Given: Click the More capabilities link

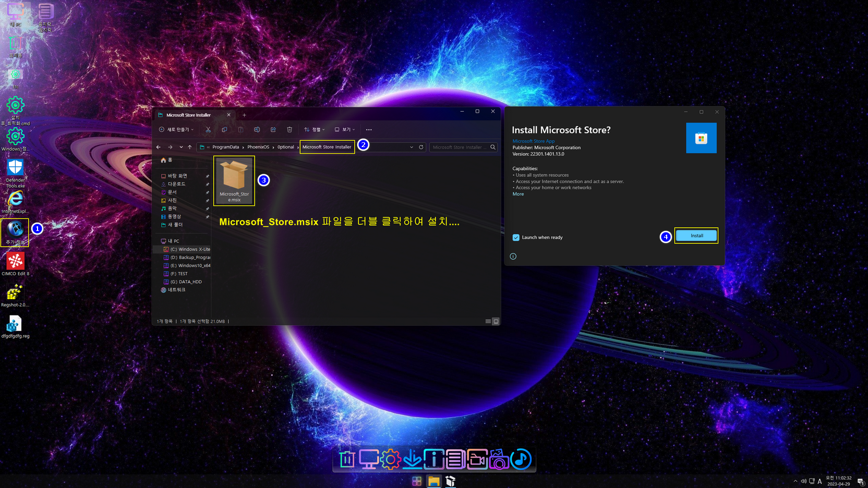Looking at the screenshot, I should [518, 194].
